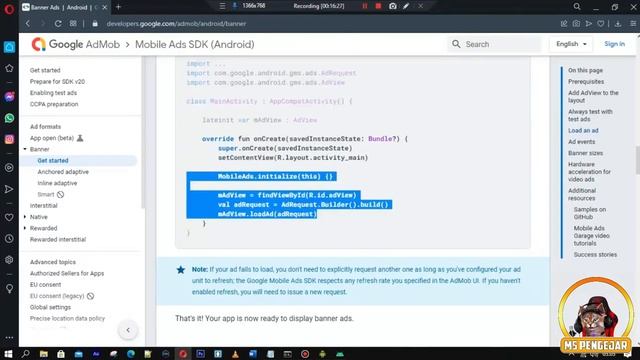Close the Banner Ads tab
Image resolution: width=640 pixels, height=360 pixels.
105,7
